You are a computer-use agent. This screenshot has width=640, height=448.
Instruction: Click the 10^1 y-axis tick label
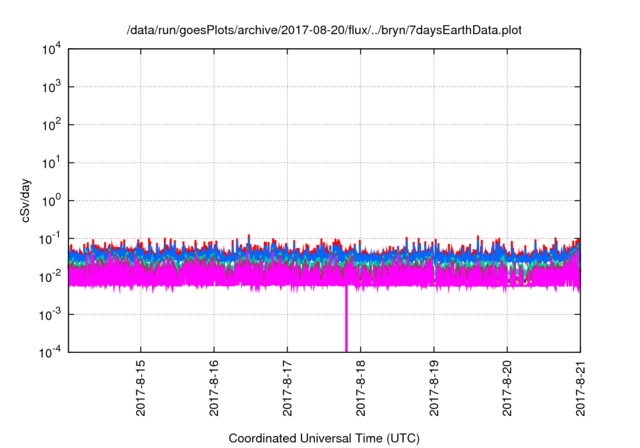(x=51, y=162)
